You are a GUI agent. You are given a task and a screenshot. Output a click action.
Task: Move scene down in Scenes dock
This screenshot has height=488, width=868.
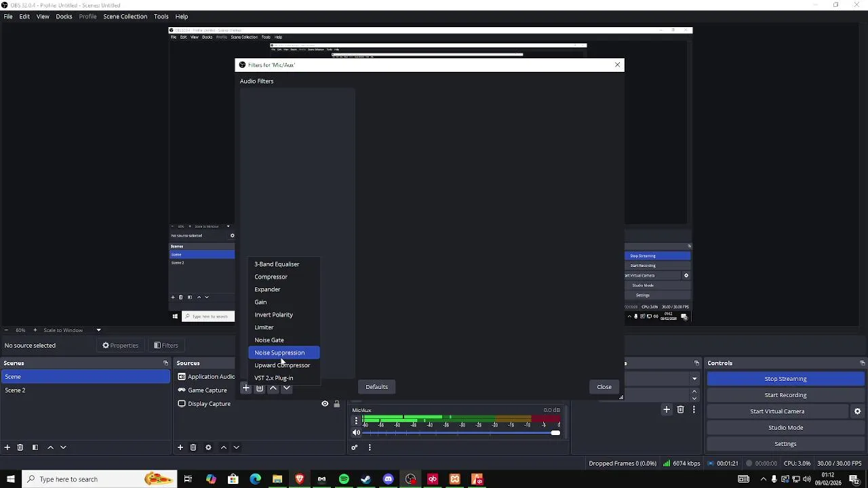(x=63, y=447)
